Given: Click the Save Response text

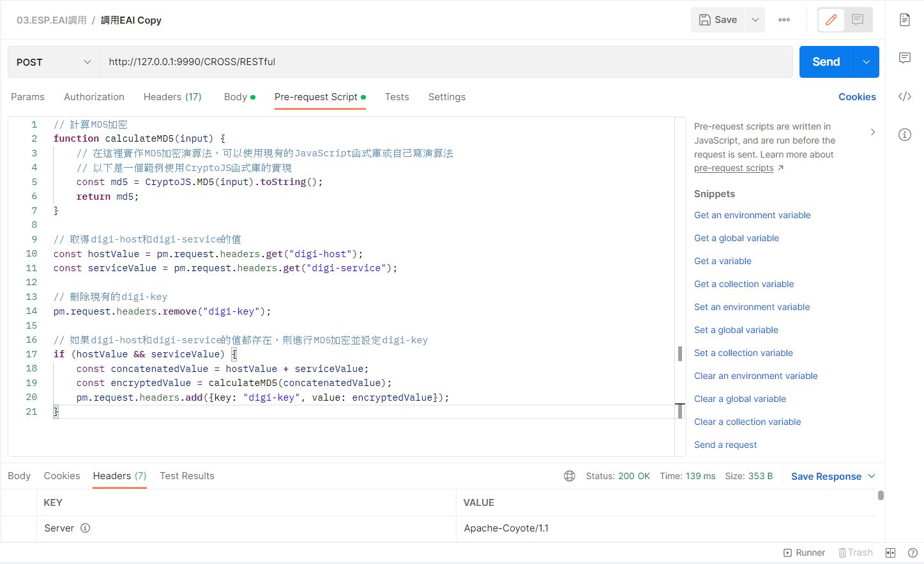Looking at the screenshot, I should tap(826, 476).
